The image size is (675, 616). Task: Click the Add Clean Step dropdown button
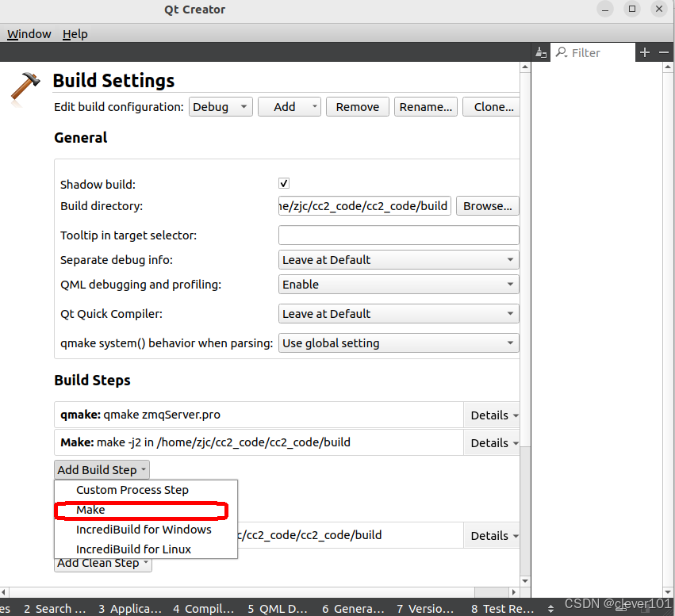coord(103,564)
